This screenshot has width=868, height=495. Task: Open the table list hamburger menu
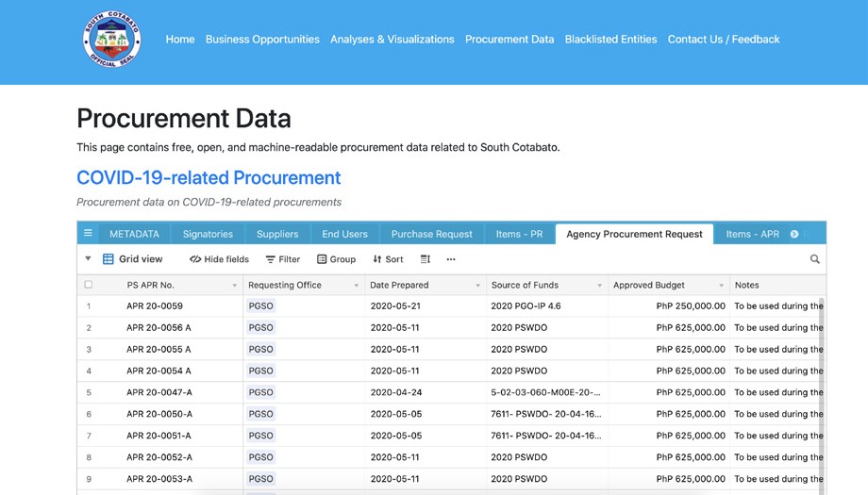click(x=89, y=234)
